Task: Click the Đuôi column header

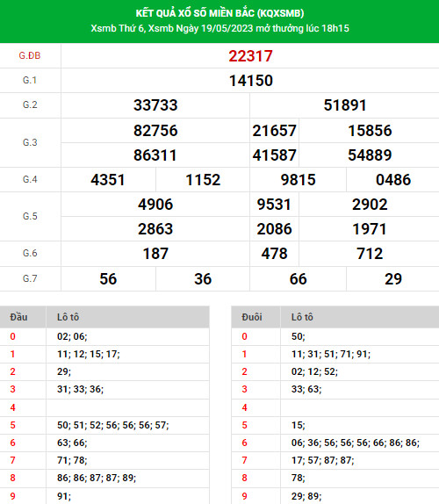Action: [252, 317]
